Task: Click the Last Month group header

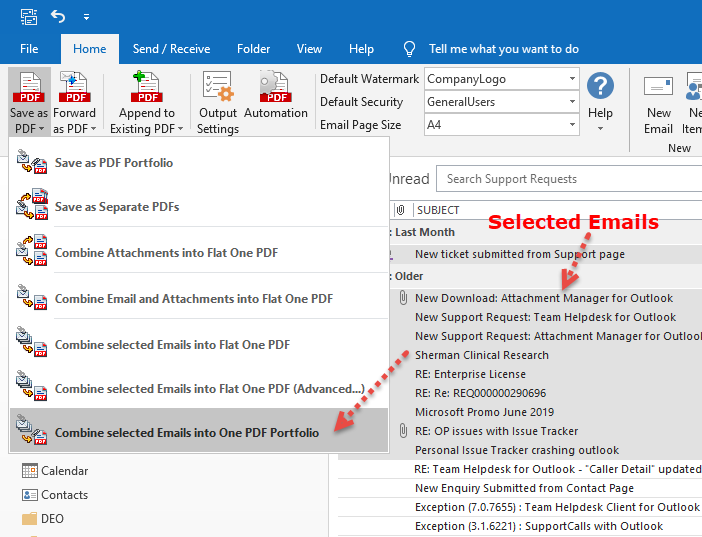Action: [x=424, y=232]
